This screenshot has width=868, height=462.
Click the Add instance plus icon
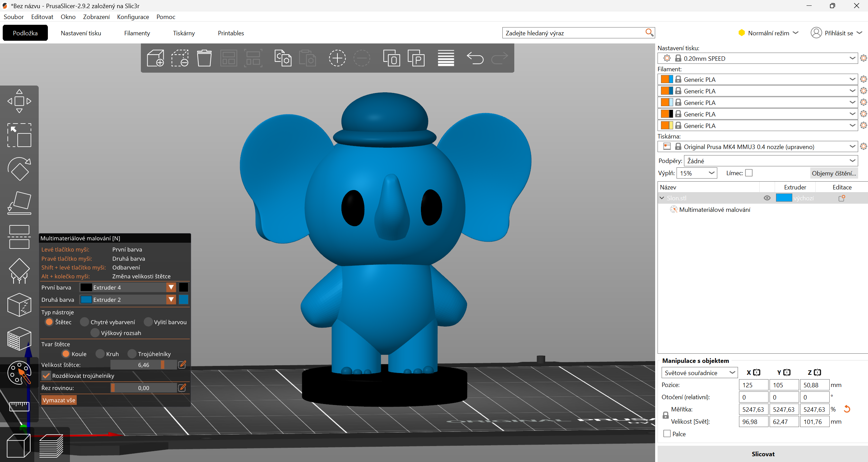pyautogui.click(x=337, y=58)
